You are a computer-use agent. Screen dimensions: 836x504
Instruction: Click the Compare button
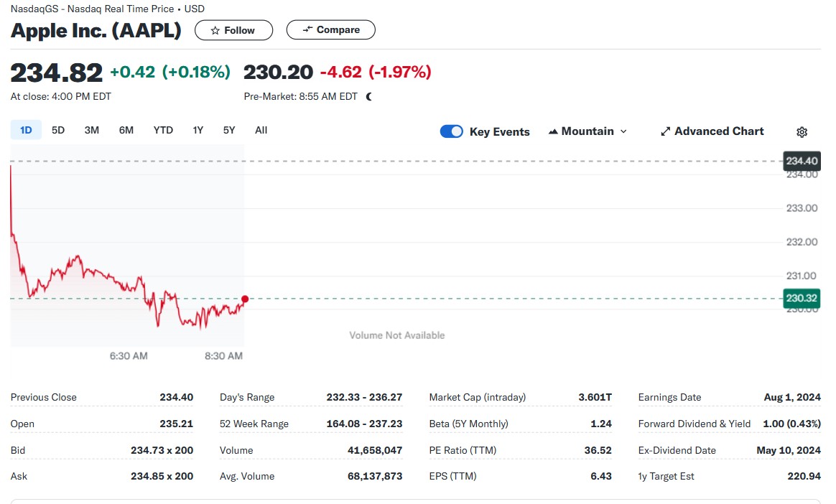(330, 30)
